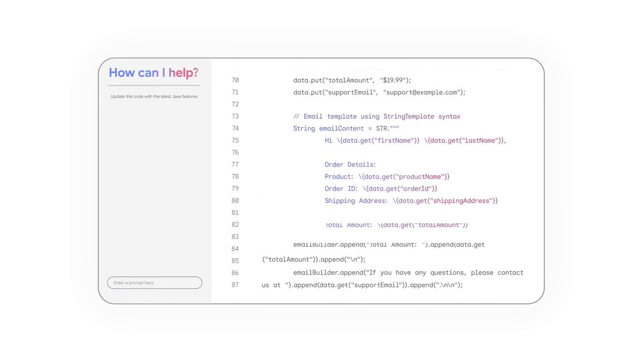Screen dimensions: 644x362
Task: Click the code line data.put("totalAmount", "$19.99");
Action: point(352,80)
